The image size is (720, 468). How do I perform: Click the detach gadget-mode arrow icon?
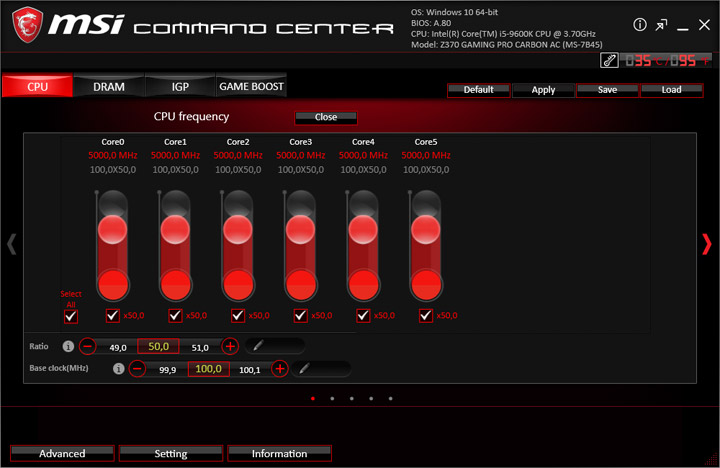[661, 25]
